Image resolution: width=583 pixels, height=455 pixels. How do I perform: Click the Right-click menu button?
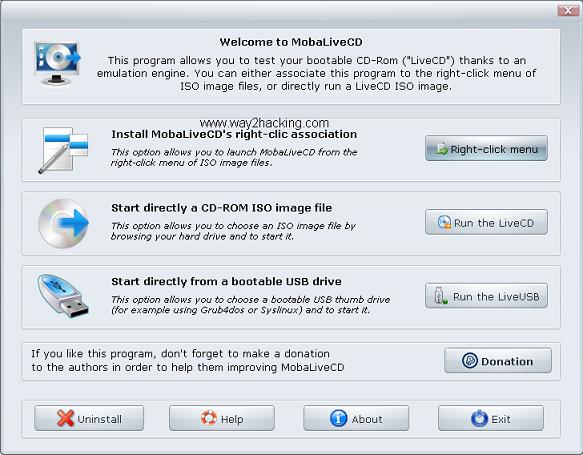tap(486, 148)
